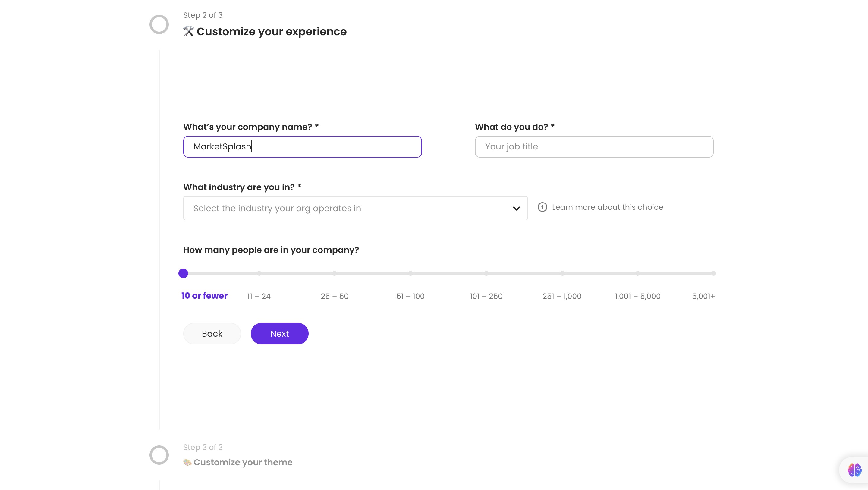Click the Your job title field
Screen dimensions: 868x490
click(594, 146)
